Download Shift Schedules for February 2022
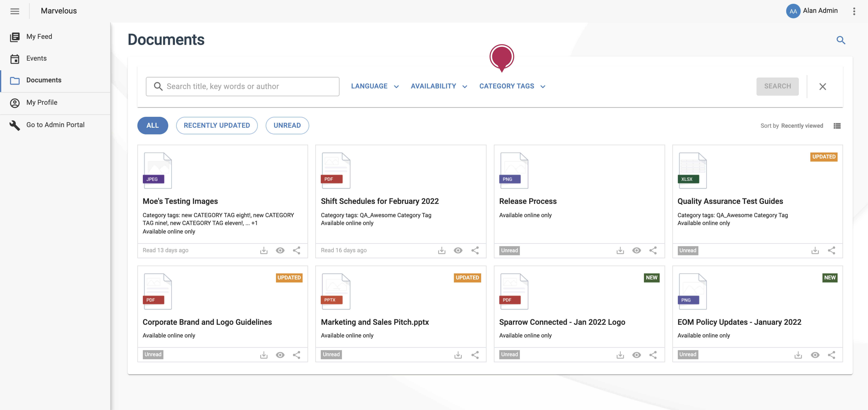Image resolution: width=868 pixels, height=410 pixels. click(442, 250)
